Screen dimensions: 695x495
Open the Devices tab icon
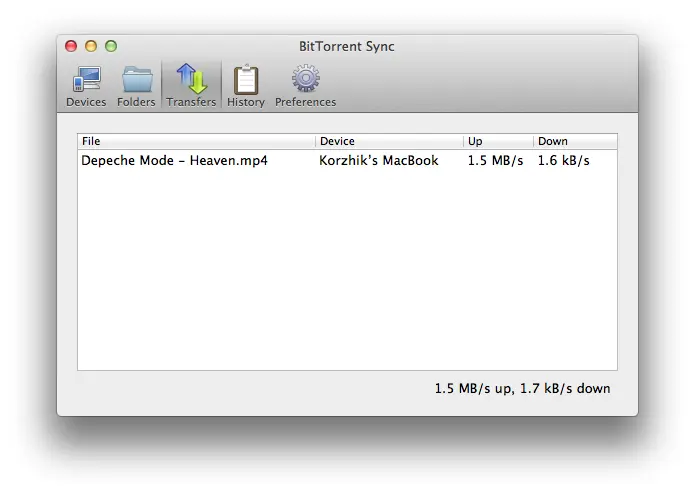click(x=86, y=79)
